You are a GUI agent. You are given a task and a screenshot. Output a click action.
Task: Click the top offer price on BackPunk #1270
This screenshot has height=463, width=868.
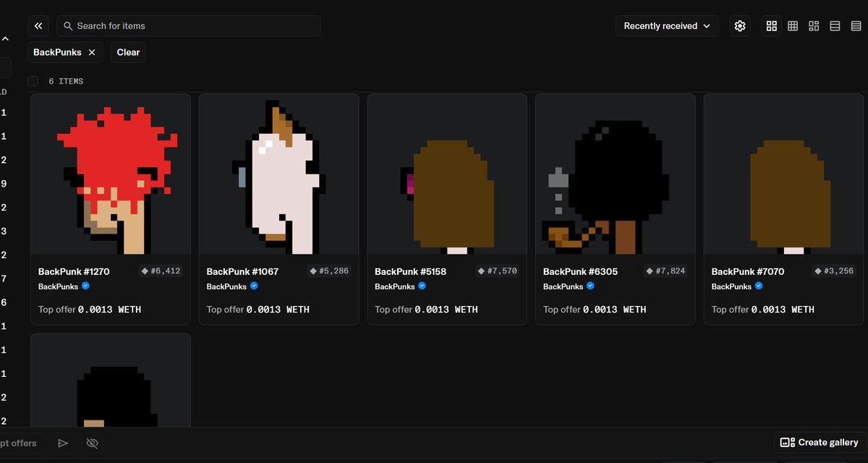109,310
